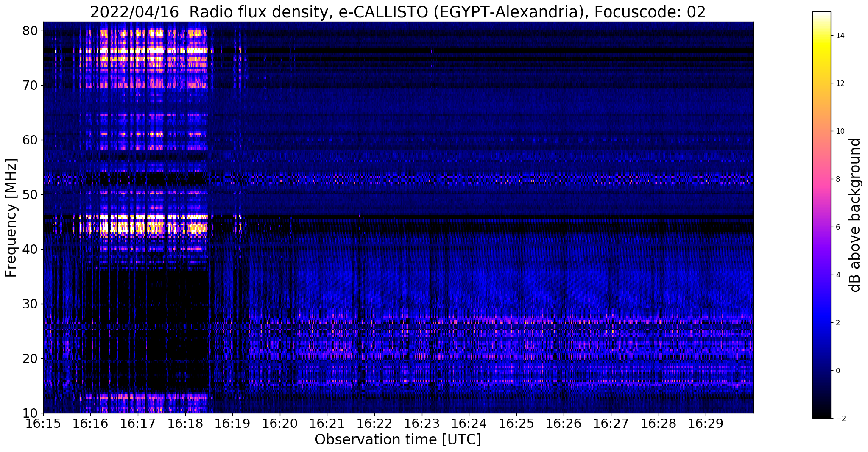The height and width of the screenshot is (452, 868).
Task: Click the 'dB above background' colorbar label
Action: (855, 215)
